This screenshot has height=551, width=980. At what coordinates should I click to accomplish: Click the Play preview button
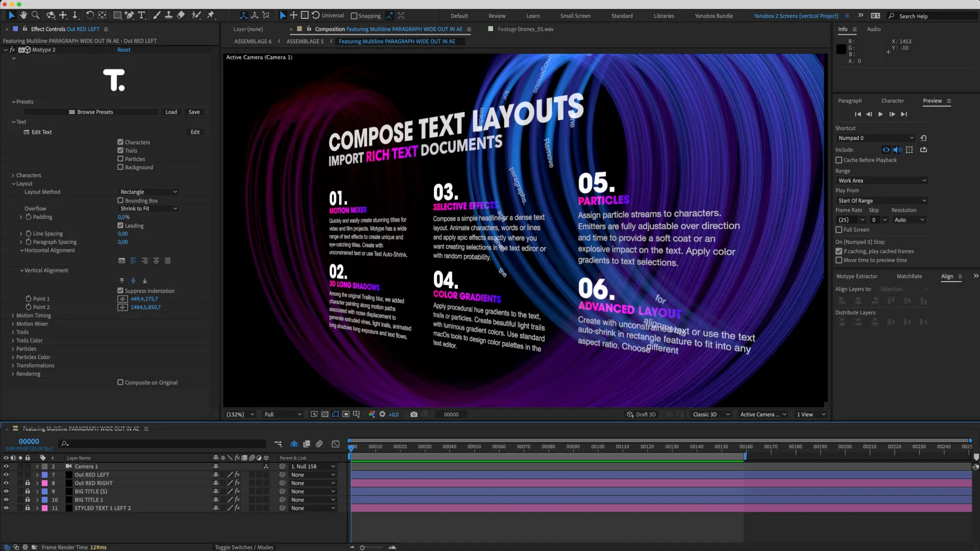point(880,114)
